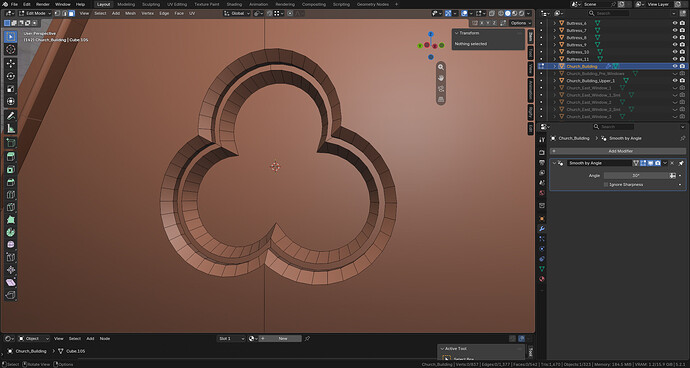Choose the Scale tool

pyautogui.click(x=11, y=89)
